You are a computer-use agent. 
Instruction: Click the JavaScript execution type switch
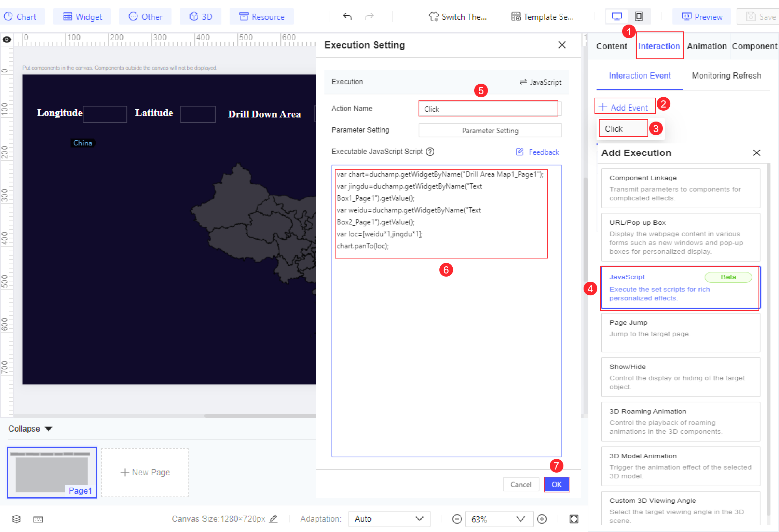[541, 82]
